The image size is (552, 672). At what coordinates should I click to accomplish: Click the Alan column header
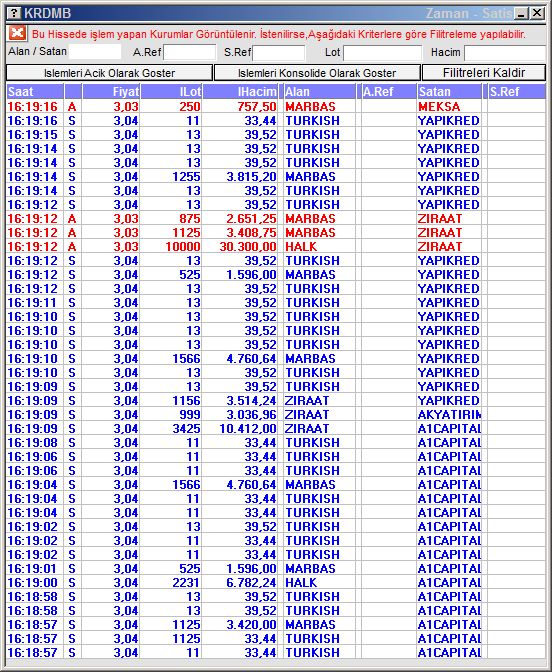[319, 91]
